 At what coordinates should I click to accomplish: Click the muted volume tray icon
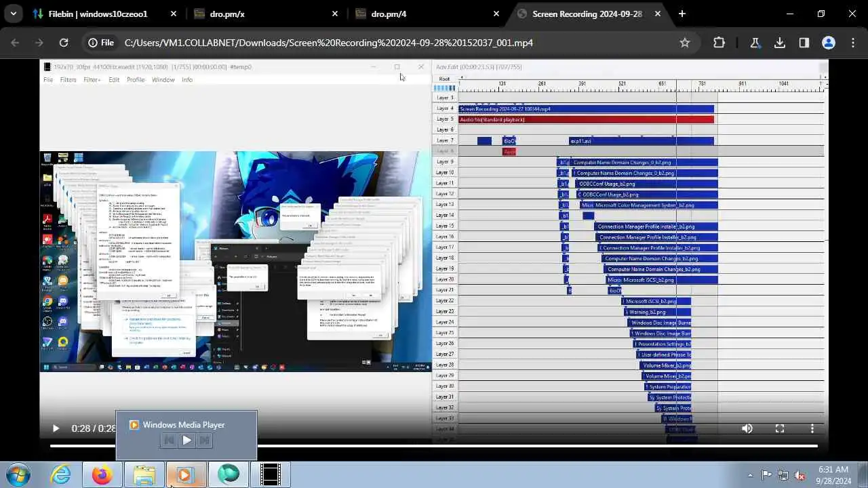pos(800,475)
